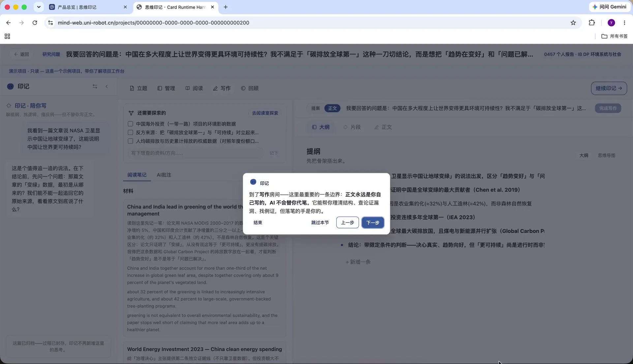
Task: Switch outline view to 大纲 on right
Action: pyautogui.click(x=584, y=155)
